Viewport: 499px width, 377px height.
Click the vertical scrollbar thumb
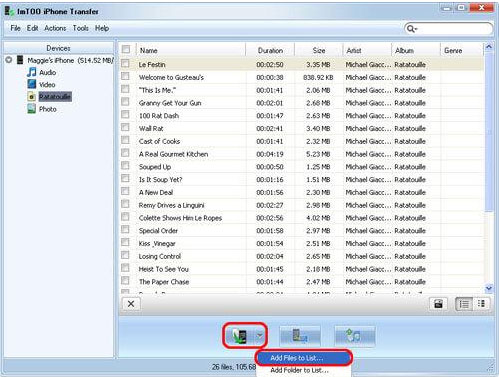pos(489,132)
